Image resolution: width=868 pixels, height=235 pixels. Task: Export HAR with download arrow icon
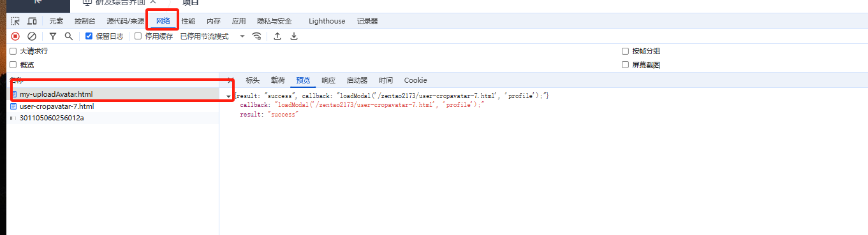coord(294,36)
